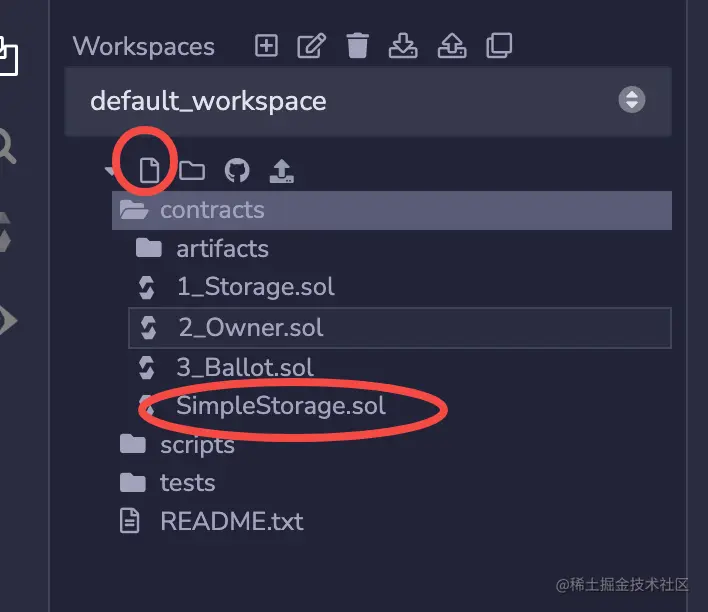This screenshot has width=708, height=612.
Task: Create a new folder in workspace
Action: click(192, 171)
